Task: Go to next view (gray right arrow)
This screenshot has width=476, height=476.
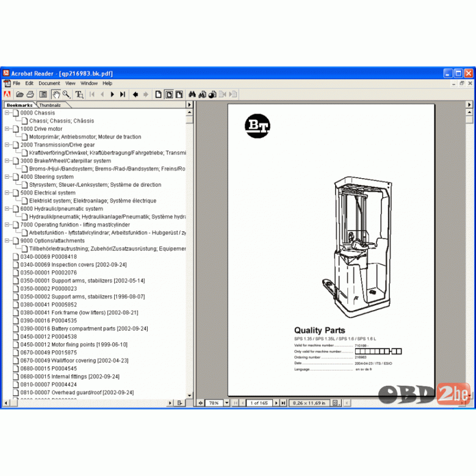Action: click(x=146, y=95)
